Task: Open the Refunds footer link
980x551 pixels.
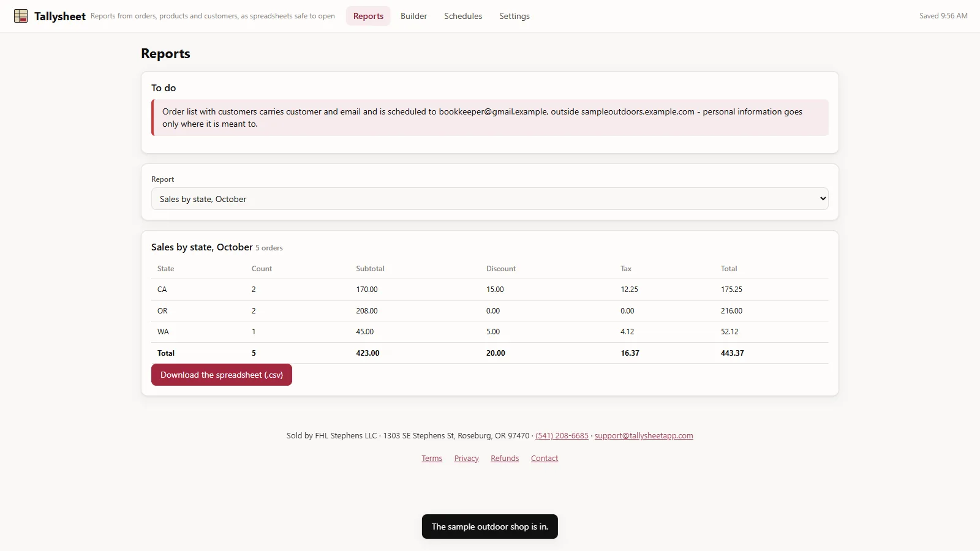Action: (x=505, y=459)
